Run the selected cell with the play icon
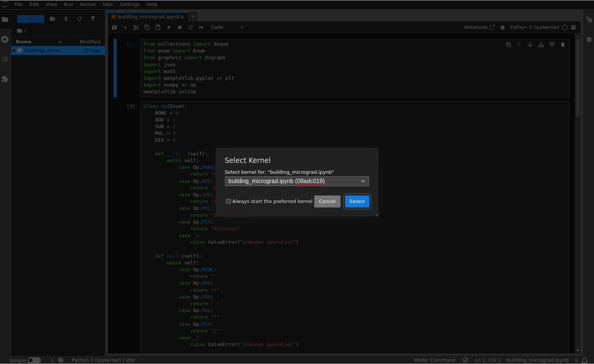 coord(169,27)
